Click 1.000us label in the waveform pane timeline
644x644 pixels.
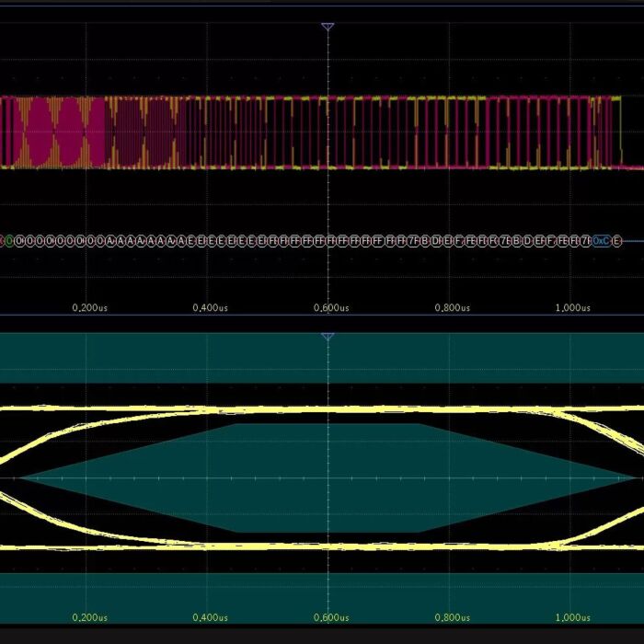[x=573, y=307]
